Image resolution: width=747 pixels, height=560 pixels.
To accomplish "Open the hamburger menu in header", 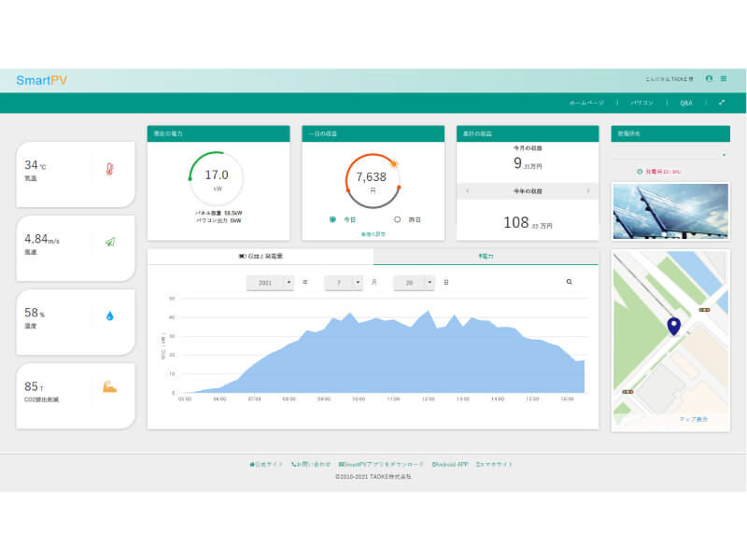I will [x=723, y=78].
